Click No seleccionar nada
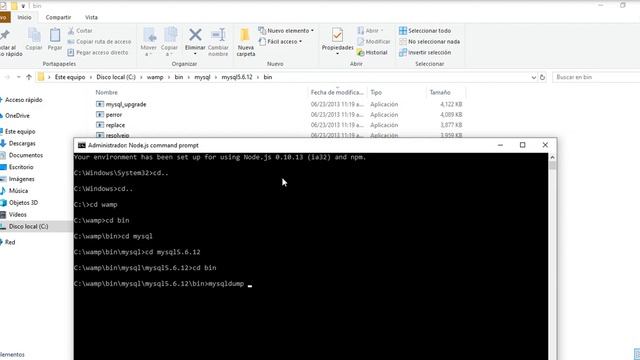The width and height of the screenshot is (640, 360). coord(429,42)
